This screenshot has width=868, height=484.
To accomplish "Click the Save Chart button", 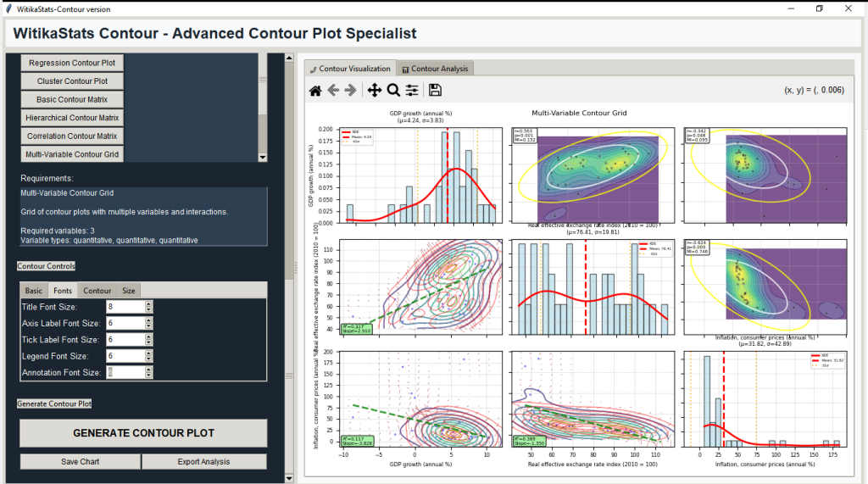I will click(x=81, y=462).
